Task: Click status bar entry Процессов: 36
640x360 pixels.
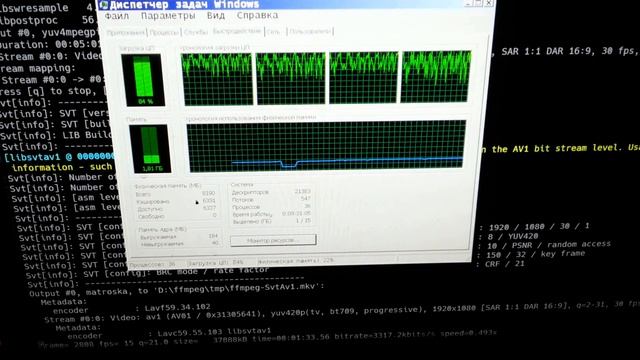Action: [152, 264]
